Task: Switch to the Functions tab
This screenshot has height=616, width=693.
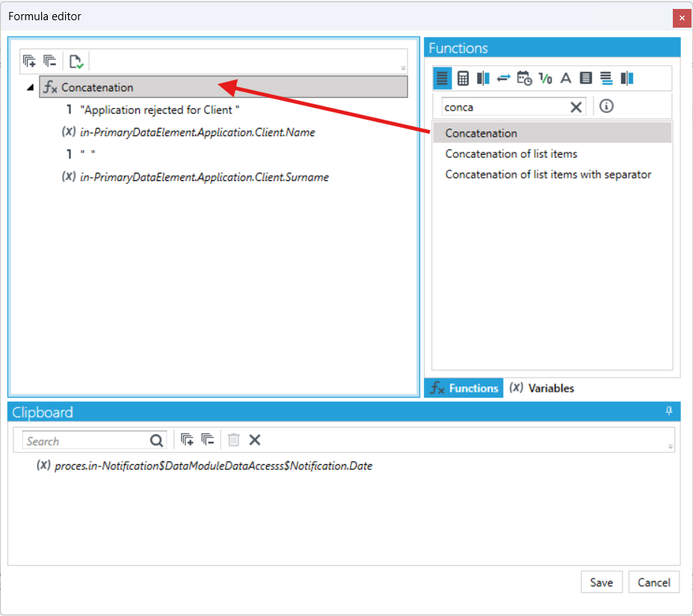Action: 463,388
